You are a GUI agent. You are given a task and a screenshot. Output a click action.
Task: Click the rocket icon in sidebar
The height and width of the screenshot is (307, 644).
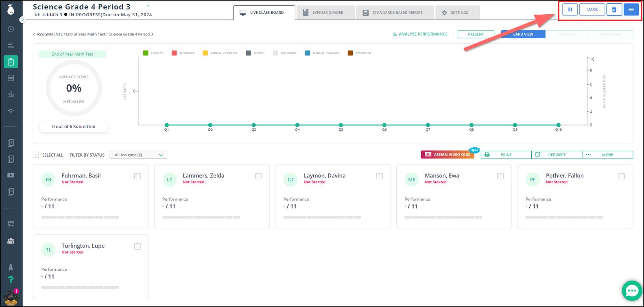pyautogui.click(x=11, y=267)
